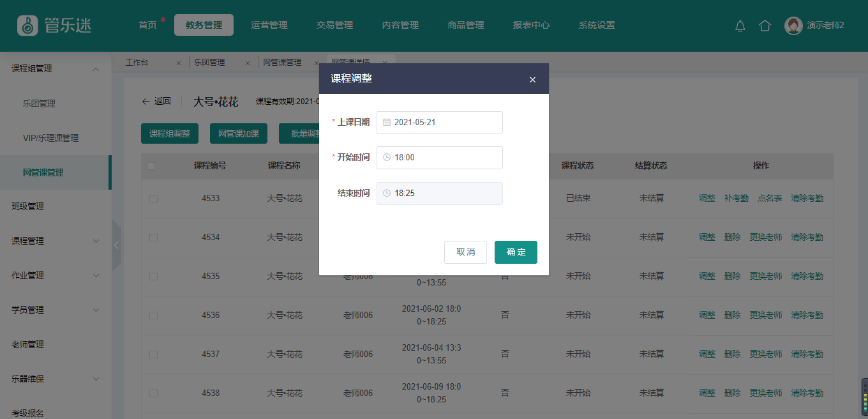
Task: Collapse the sidebar with the arrow handle
Action: click(116, 245)
